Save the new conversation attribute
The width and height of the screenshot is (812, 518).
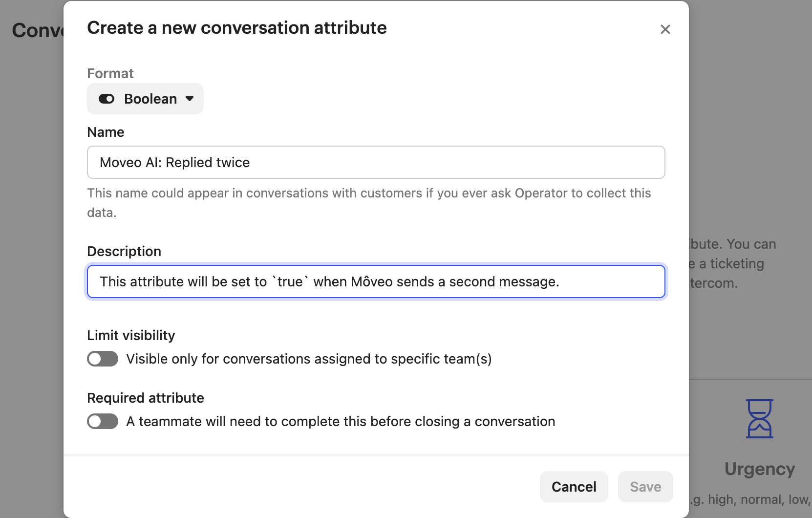pyautogui.click(x=645, y=487)
